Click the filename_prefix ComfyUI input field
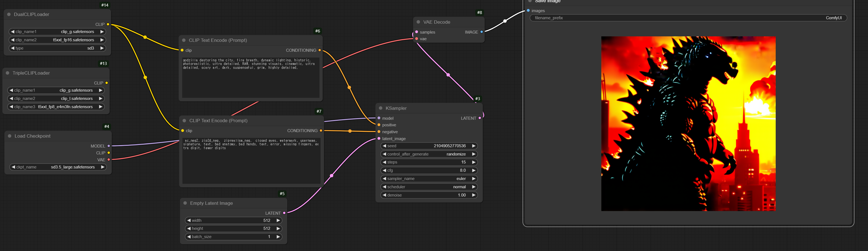The image size is (868, 251). [688, 18]
